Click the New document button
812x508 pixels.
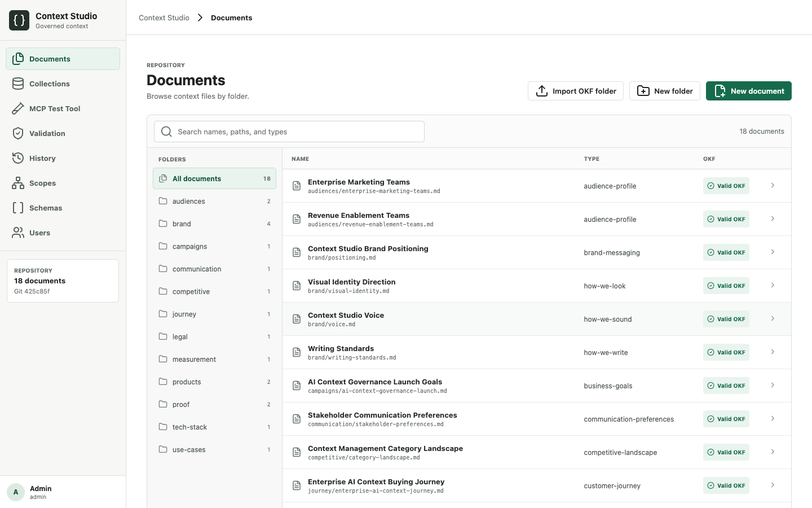point(749,91)
